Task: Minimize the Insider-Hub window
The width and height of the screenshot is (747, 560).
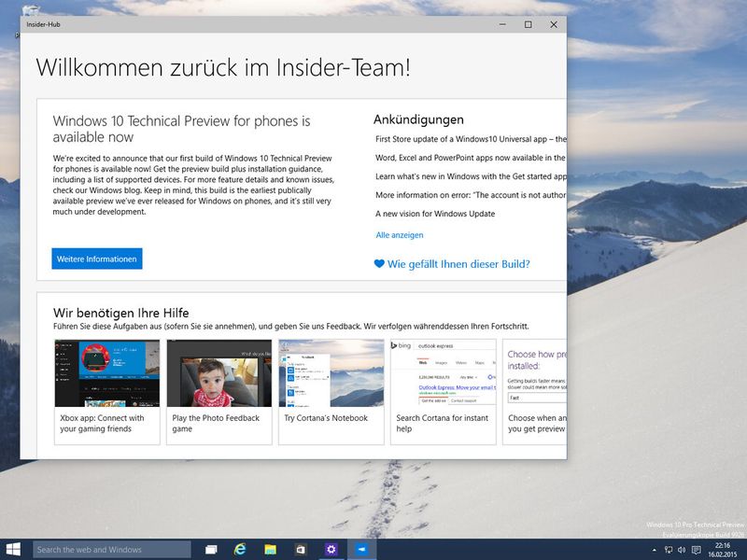Action: (x=502, y=24)
